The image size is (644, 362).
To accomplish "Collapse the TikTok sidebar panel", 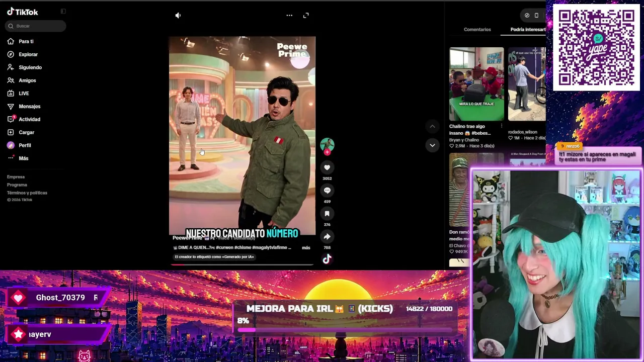I will point(63,11).
